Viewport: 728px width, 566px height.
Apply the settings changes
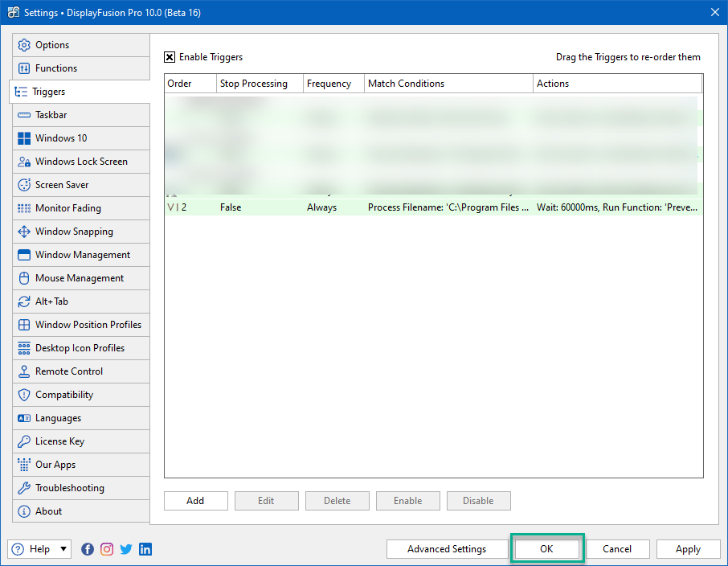click(688, 549)
